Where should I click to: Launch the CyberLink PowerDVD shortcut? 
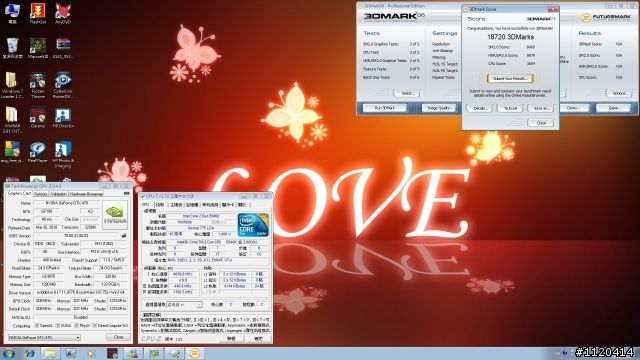pyautogui.click(x=63, y=85)
